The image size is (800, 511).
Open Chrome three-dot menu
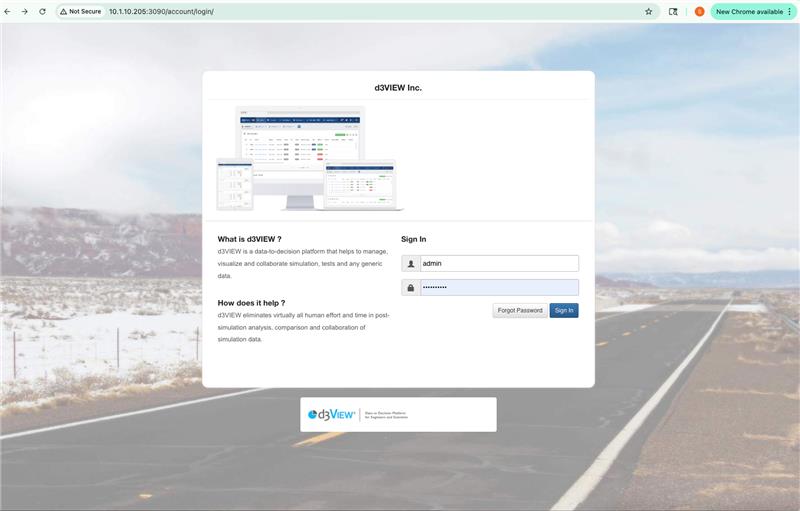(790, 11)
